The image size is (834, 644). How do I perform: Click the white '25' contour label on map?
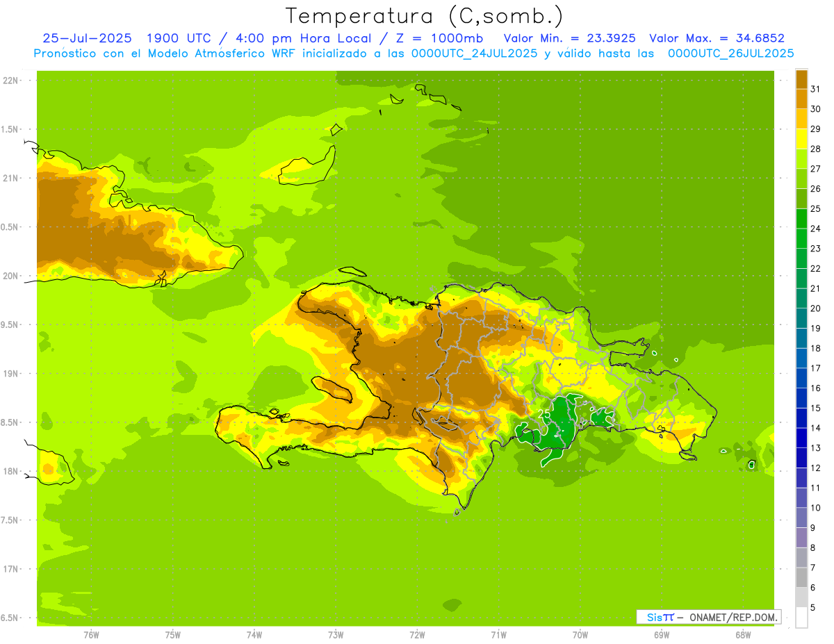(546, 414)
